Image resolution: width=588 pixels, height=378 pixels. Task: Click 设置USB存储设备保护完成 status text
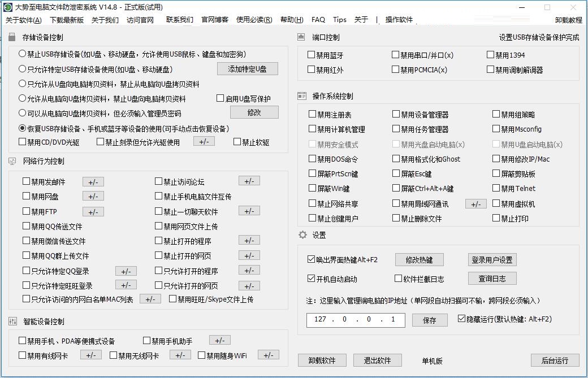[x=539, y=37]
